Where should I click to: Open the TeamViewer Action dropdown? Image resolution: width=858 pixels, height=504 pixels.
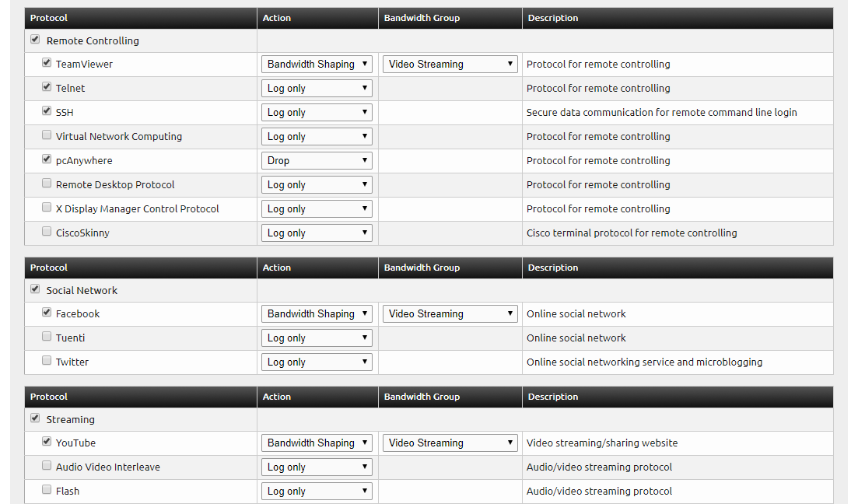tap(317, 64)
